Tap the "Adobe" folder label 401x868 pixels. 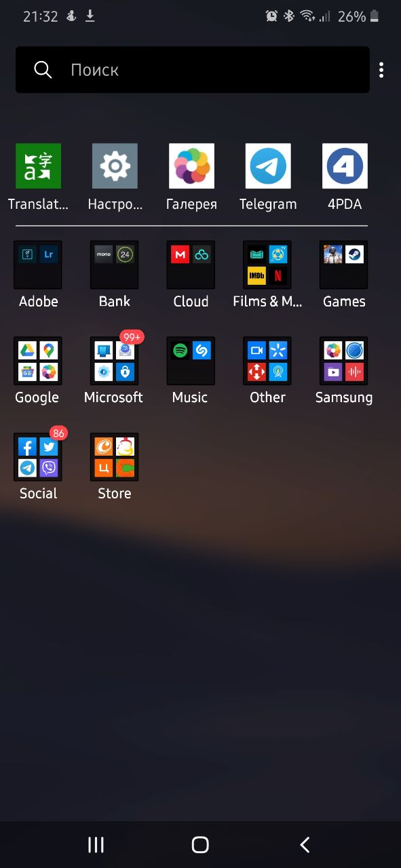tap(39, 301)
